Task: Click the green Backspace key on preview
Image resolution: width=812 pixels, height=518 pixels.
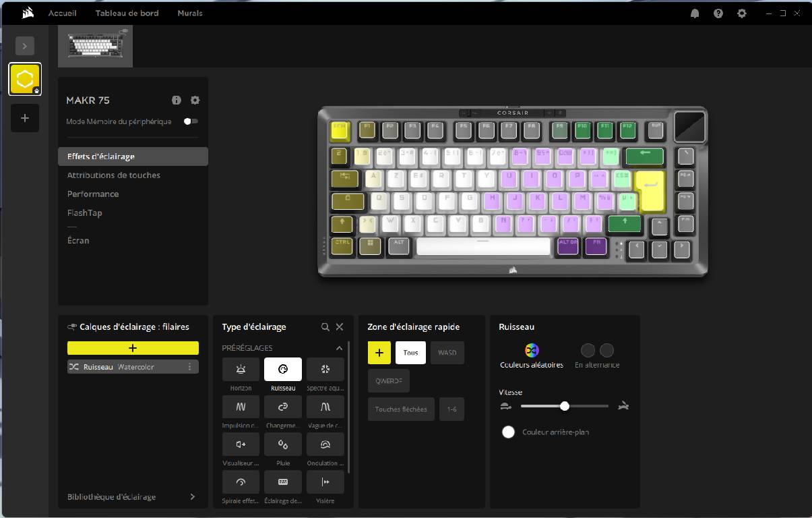Action: [x=644, y=156]
